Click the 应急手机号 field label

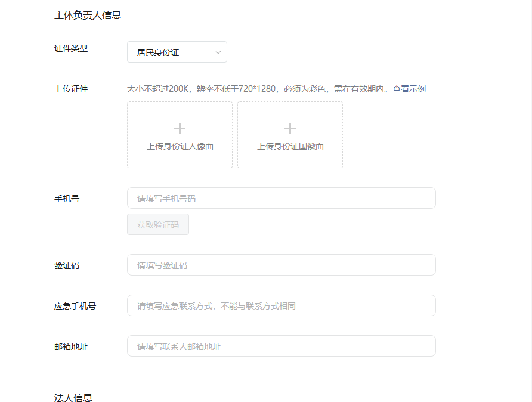coord(75,306)
